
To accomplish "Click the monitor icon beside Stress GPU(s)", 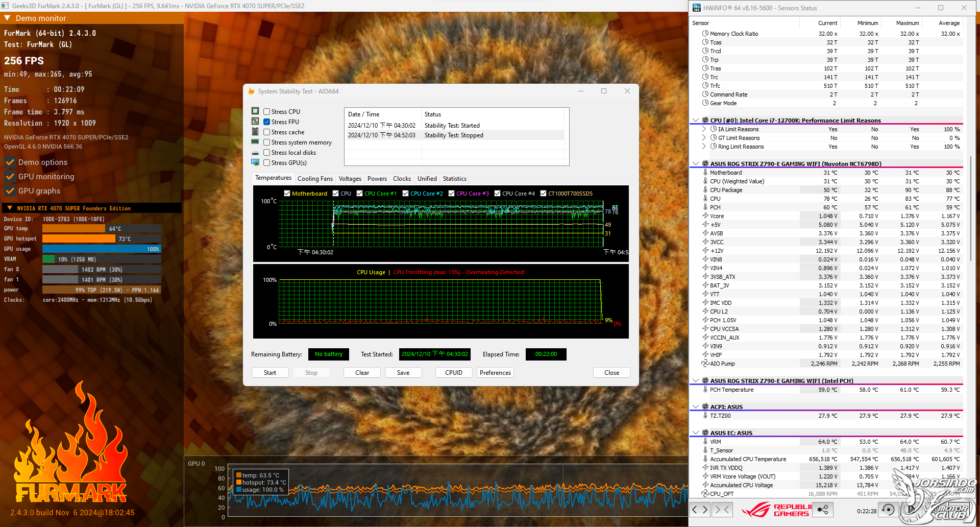I will point(255,162).
